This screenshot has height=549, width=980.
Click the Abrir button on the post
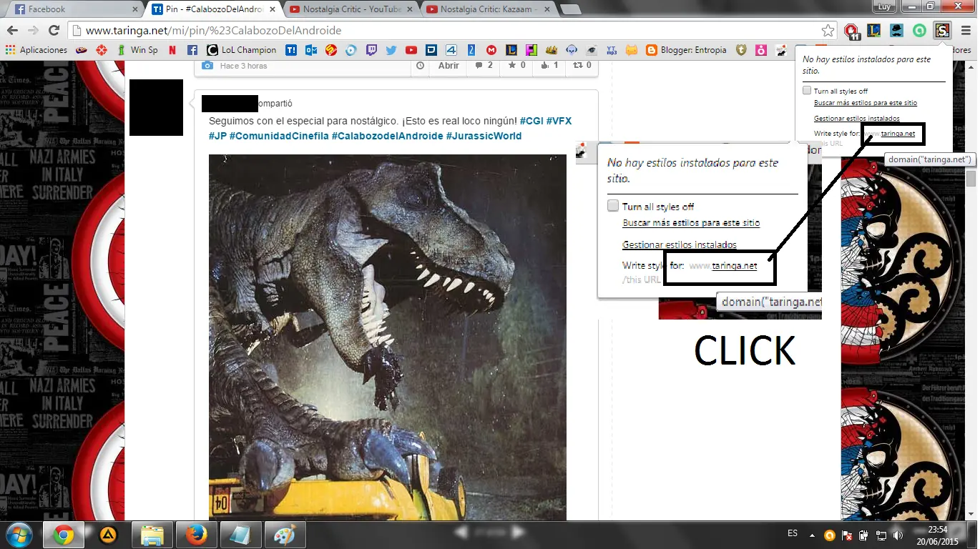[449, 66]
